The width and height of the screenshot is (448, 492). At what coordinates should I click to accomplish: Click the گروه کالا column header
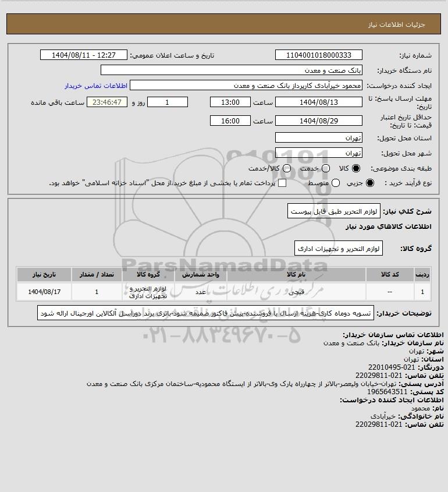148,275
